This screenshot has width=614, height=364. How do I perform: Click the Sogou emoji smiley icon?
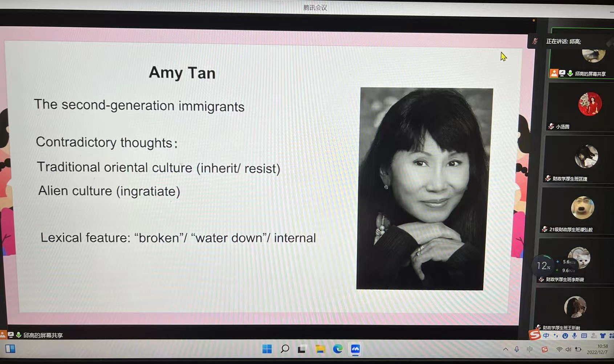coord(565,336)
